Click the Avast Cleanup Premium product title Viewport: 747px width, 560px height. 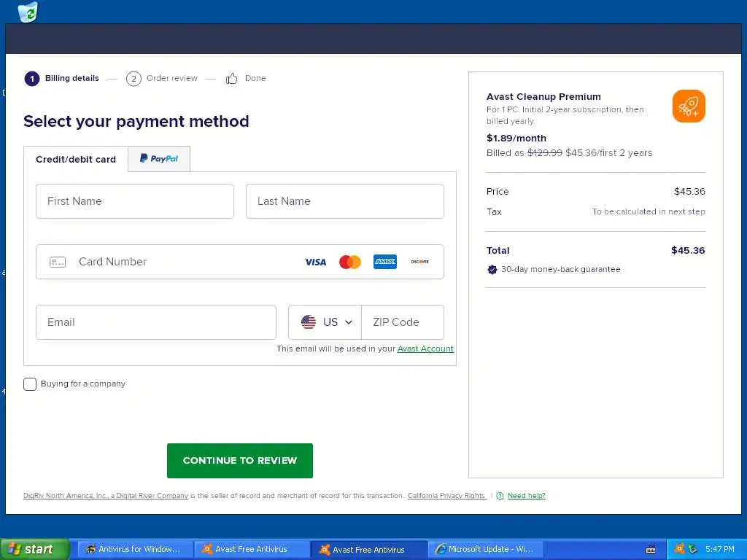click(543, 97)
